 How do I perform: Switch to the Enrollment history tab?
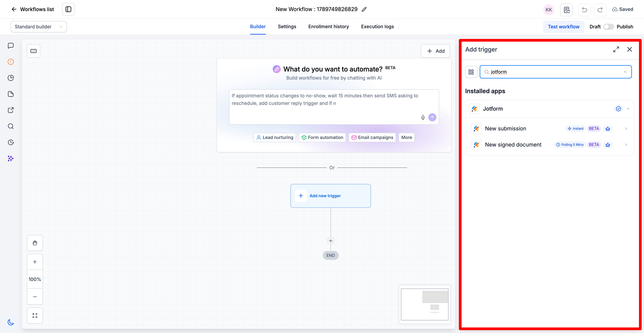click(x=329, y=27)
